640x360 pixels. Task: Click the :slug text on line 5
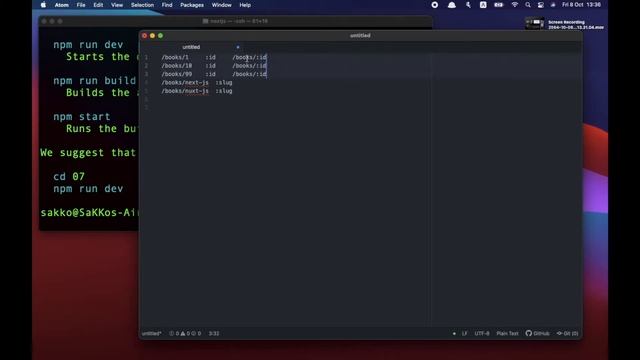point(224,91)
